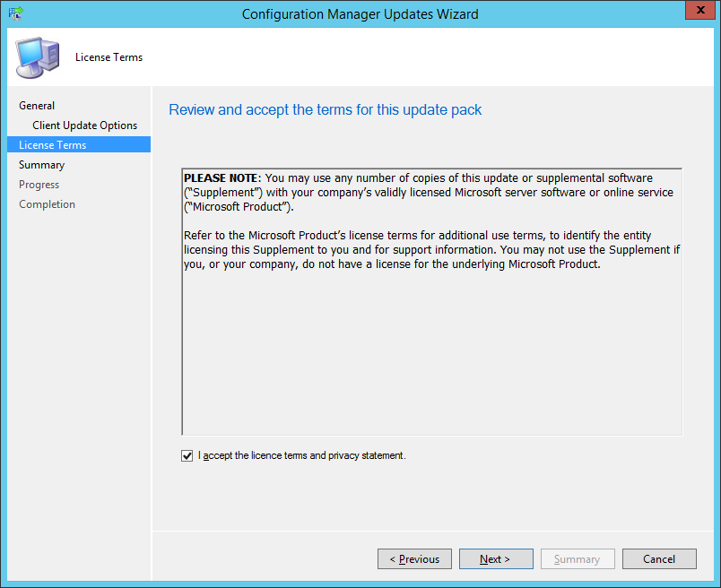721x588 pixels.
Task: Click the 'PLEASE NOTE' bold text
Action: [x=222, y=177]
